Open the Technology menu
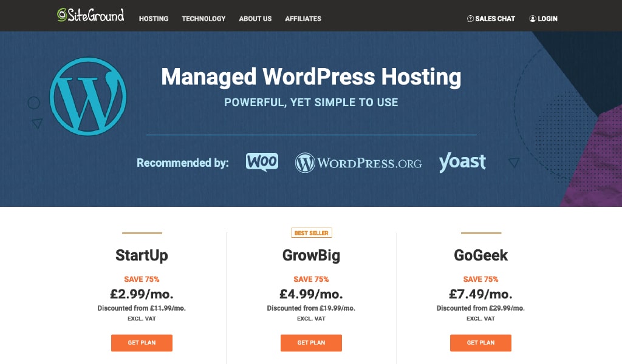Image resolution: width=622 pixels, height=364 pixels. click(203, 19)
